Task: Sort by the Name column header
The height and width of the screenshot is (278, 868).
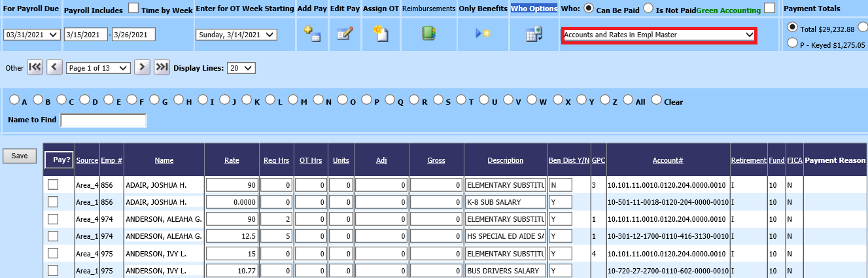Action: [x=164, y=160]
